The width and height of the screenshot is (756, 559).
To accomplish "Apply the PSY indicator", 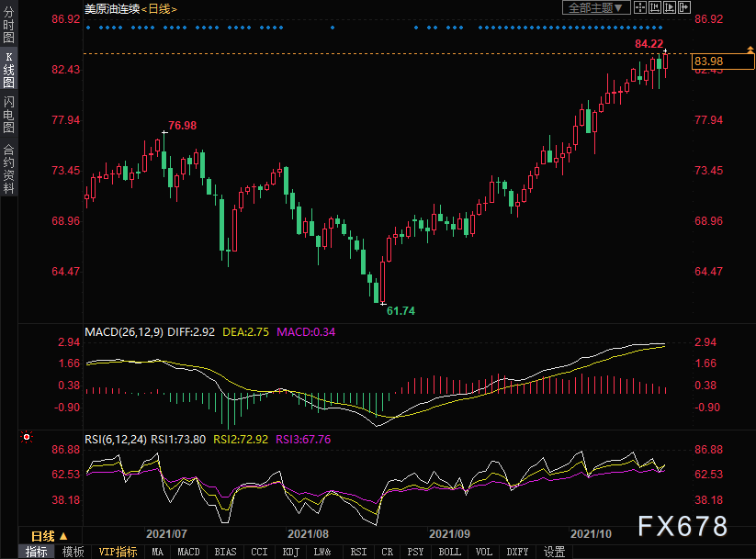I will [x=415, y=552].
